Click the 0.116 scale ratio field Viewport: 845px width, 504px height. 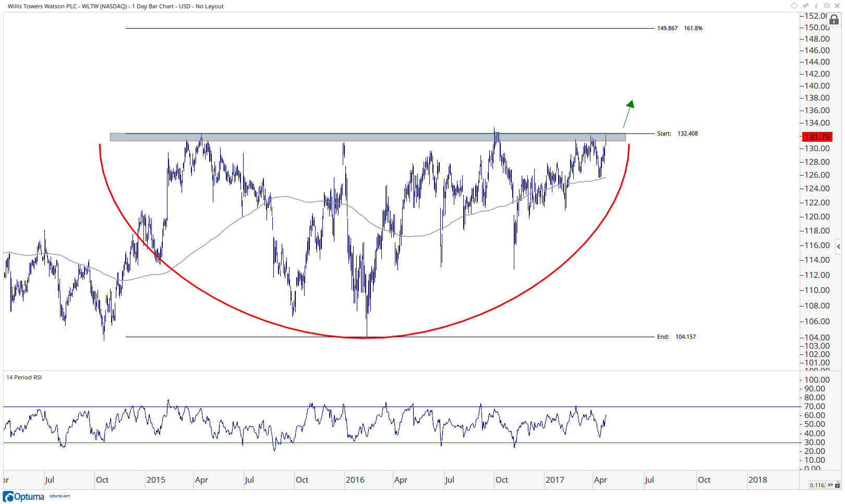click(817, 485)
